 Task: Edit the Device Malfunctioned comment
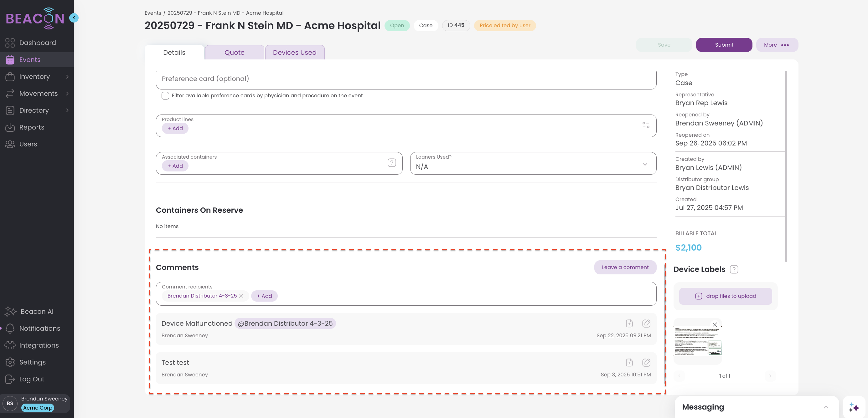(x=646, y=324)
